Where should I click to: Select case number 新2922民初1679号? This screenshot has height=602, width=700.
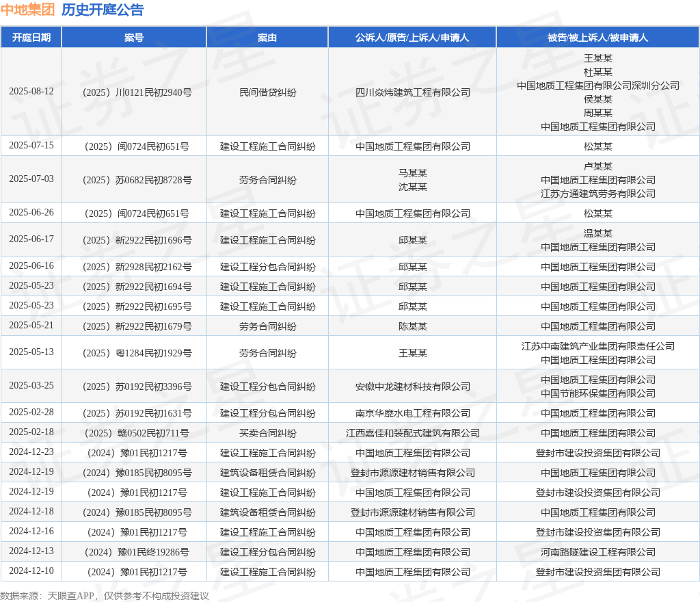point(137,326)
